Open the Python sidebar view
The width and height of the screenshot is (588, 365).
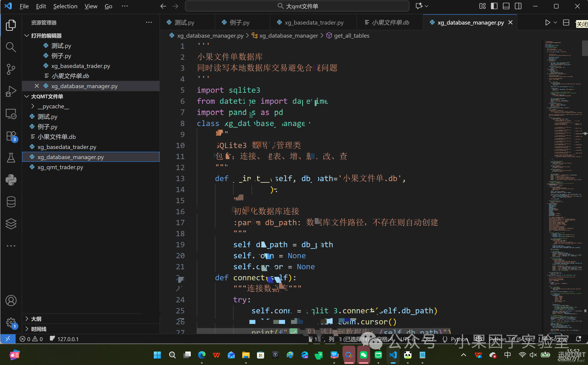click(11, 180)
